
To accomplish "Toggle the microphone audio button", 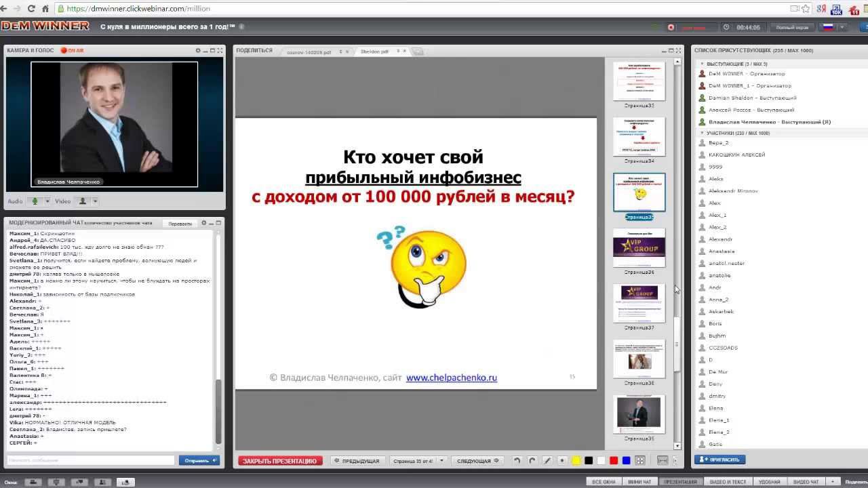I will coord(35,201).
